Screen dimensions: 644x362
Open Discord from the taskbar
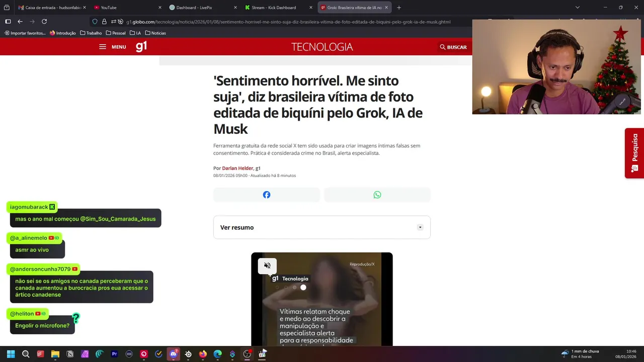pyautogui.click(x=174, y=354)
